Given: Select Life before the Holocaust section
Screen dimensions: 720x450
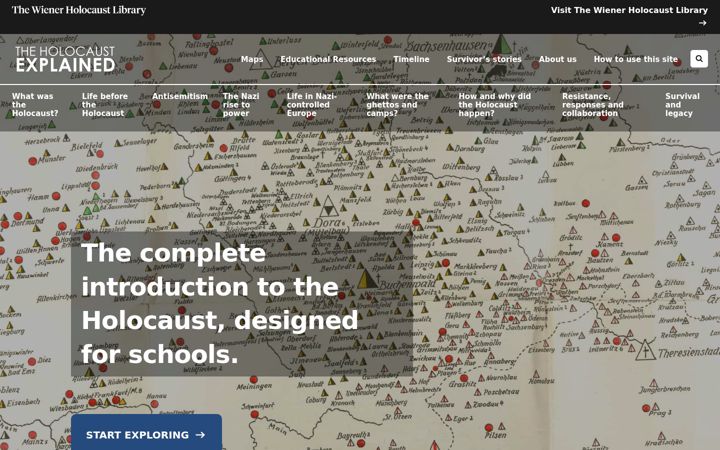Looking at the screenshot, I should coord(105,105).
